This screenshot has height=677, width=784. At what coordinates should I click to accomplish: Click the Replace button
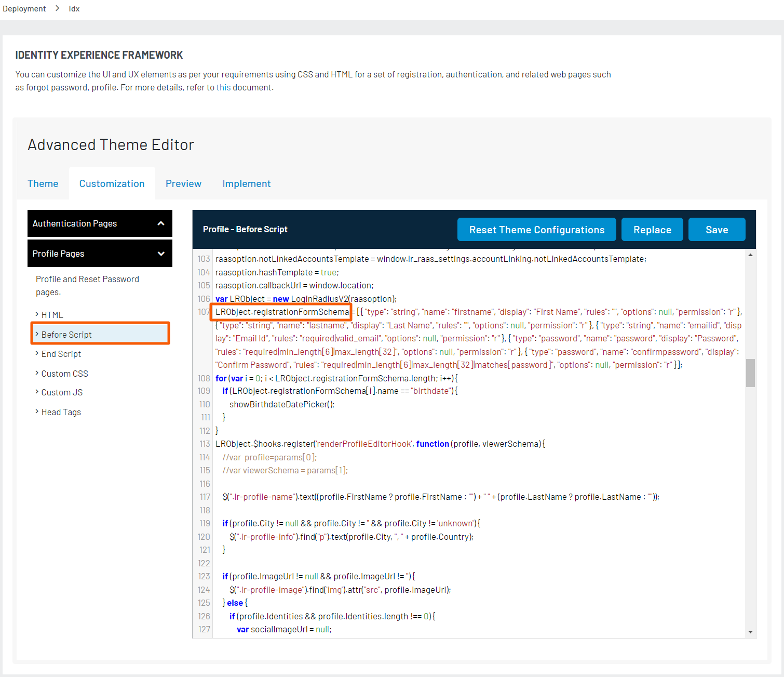[652, 230]
